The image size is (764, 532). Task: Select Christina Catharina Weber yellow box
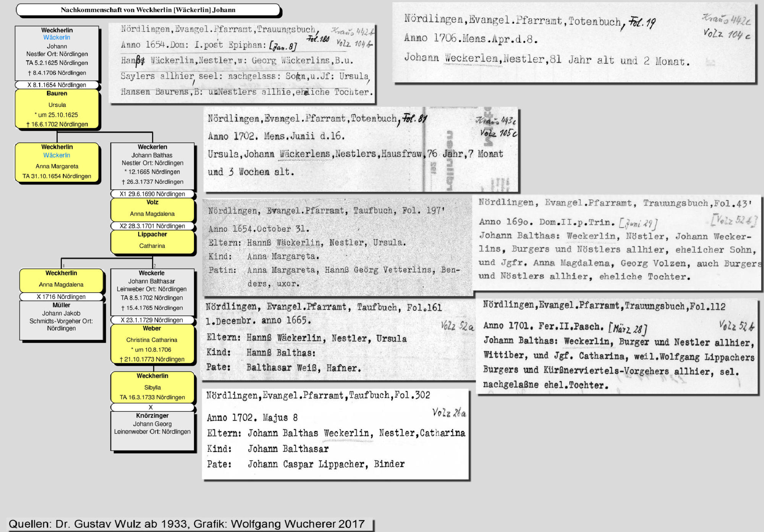[x=152, y=344]
